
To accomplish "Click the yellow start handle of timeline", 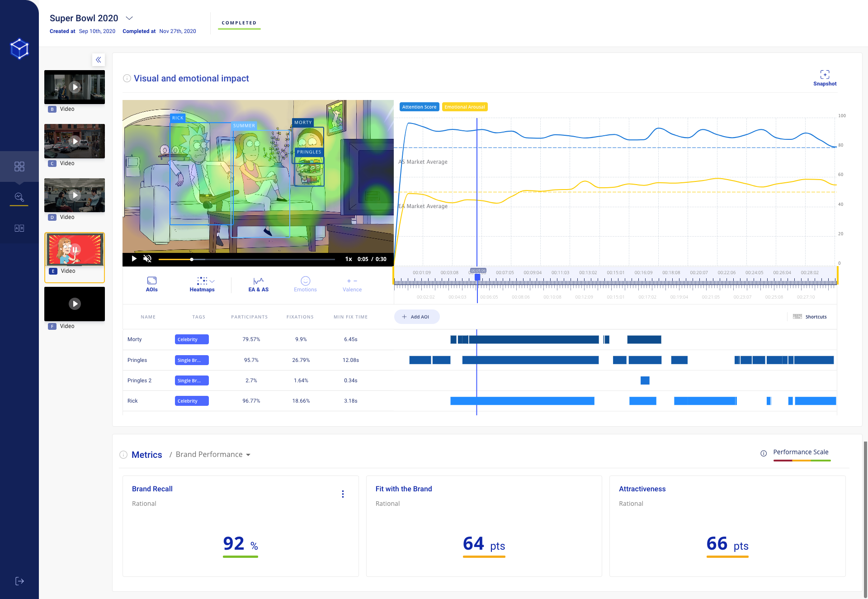I will [393, 276].
